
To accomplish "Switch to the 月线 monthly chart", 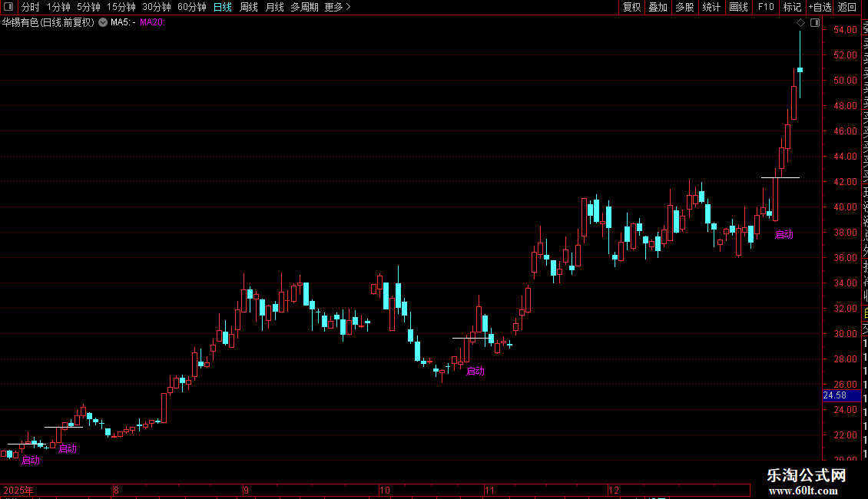I will tap(274, 7).
